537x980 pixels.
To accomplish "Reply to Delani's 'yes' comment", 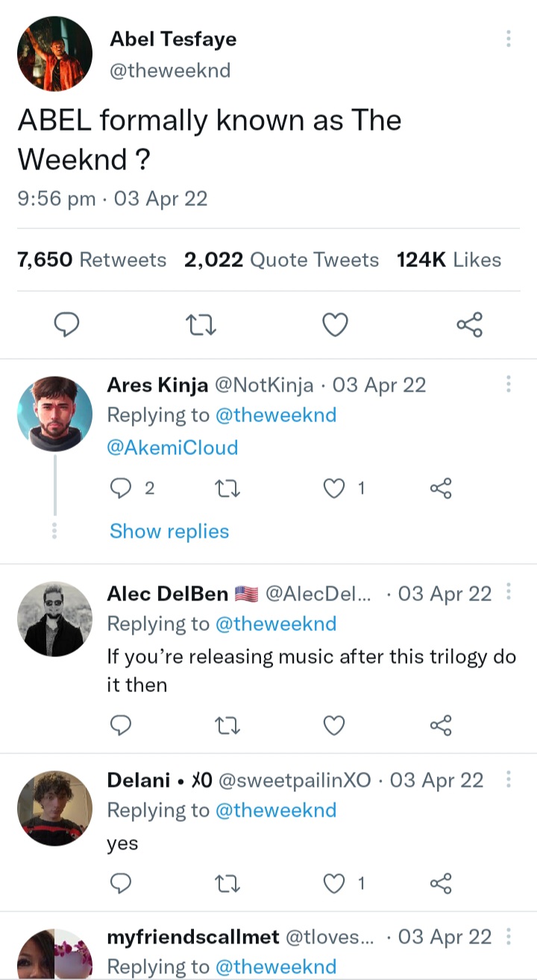I will 121,884.
